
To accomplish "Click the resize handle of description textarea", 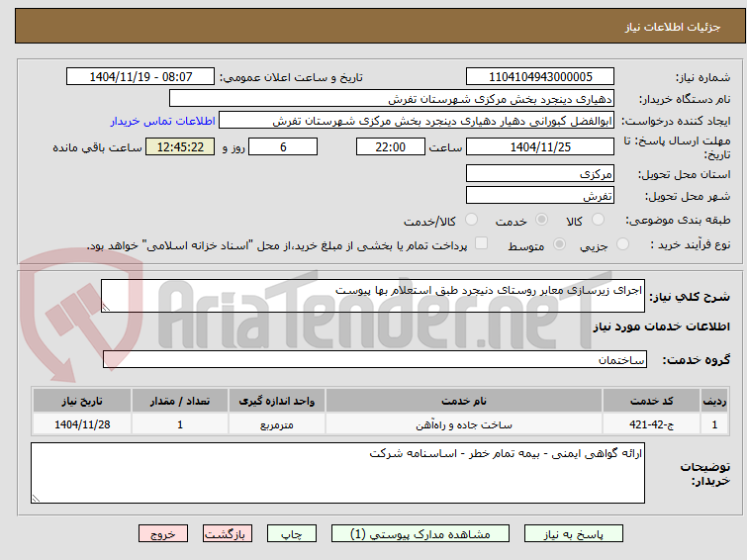I will (x=106, y=308).
